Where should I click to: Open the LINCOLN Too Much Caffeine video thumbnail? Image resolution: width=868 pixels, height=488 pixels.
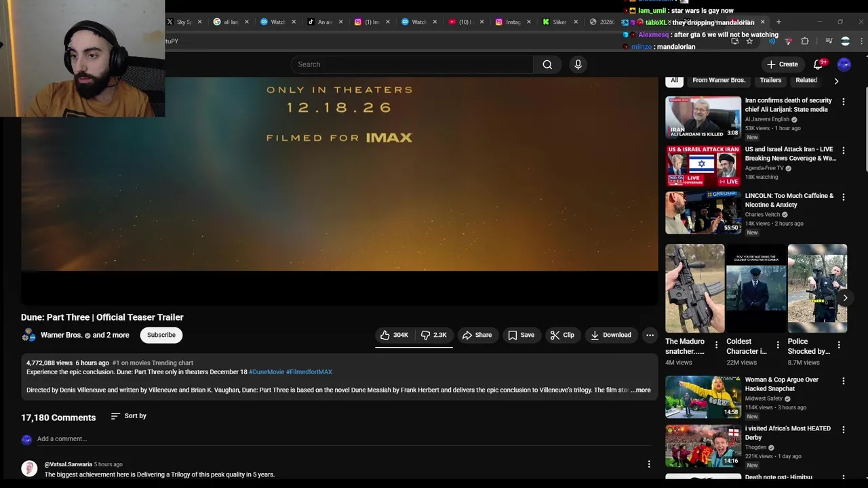[703, 213]
